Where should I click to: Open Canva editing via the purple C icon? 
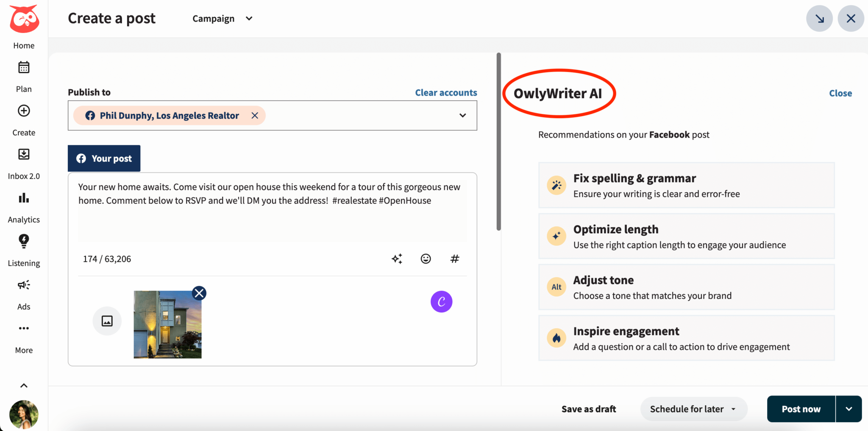pos(441,301)
